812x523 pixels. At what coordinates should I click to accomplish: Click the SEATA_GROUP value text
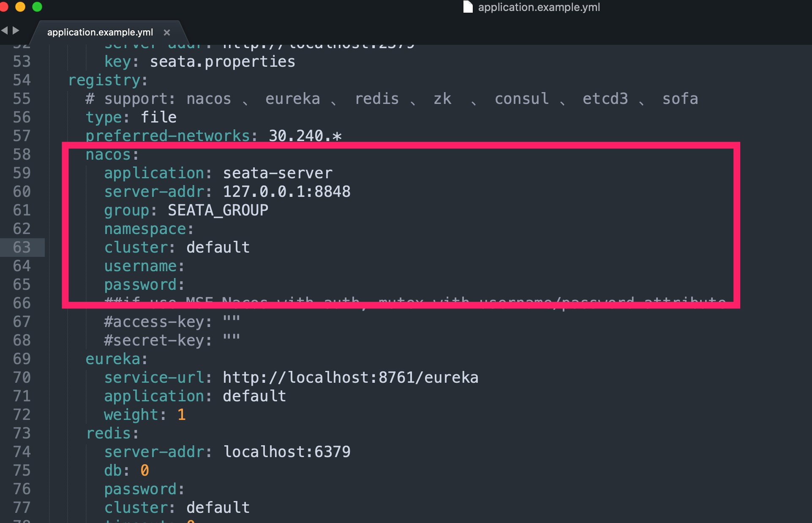coord(218,210)
